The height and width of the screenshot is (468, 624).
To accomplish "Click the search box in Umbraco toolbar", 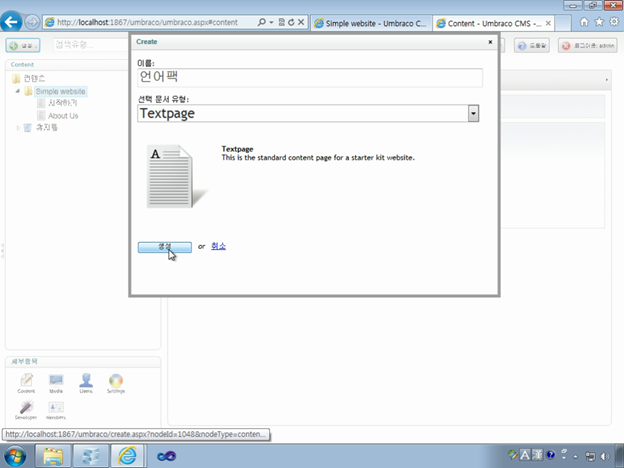I will pyautogui.click(x=90, y=45).
